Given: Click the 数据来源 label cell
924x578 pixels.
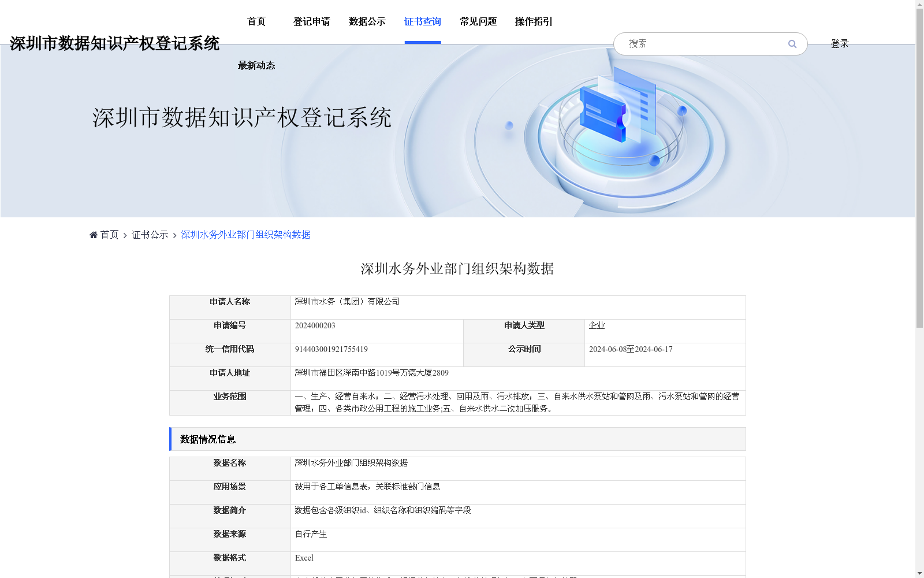Looking at the screenshot, I should (x=230, y=540).
